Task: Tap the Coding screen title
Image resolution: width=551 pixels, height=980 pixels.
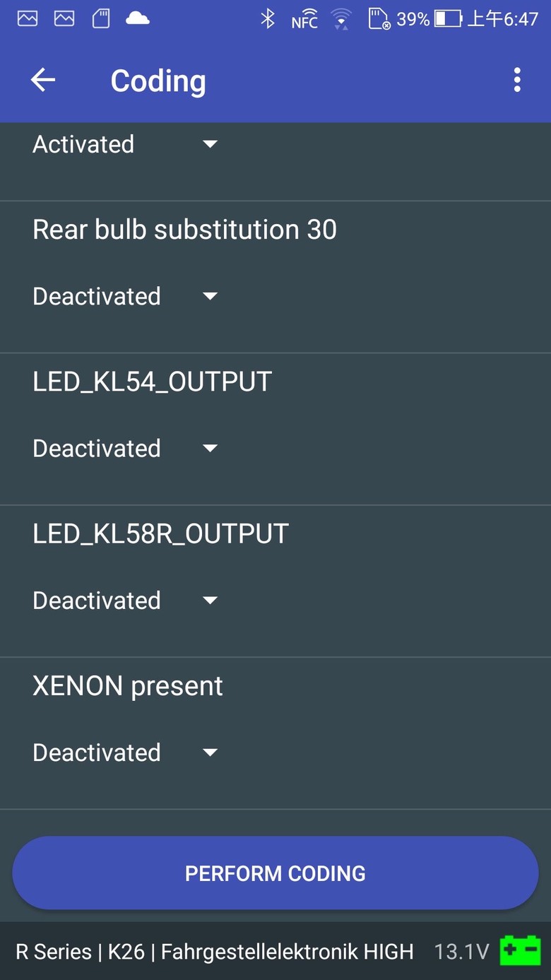Action: [x=158, y=81]
